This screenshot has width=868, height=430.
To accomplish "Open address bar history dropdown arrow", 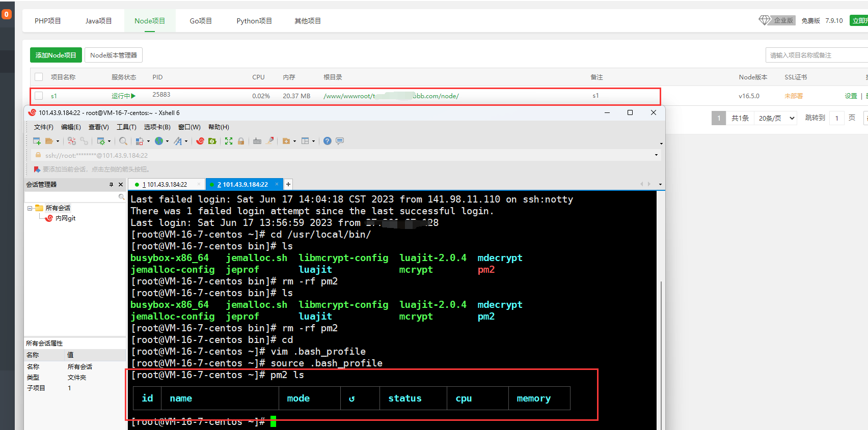I will point(656,155).
